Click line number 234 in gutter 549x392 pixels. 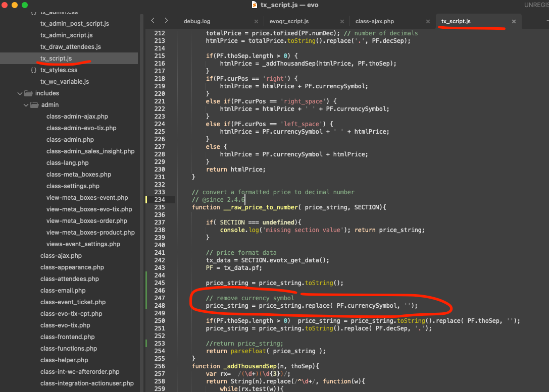point(160,200)
